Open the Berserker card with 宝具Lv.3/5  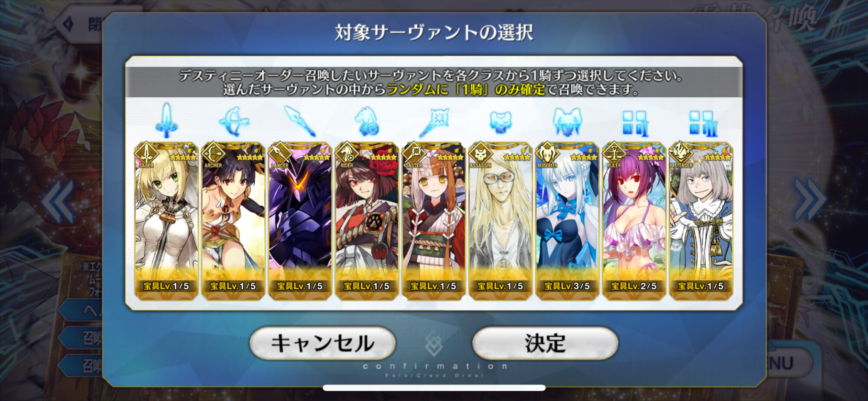567,221
